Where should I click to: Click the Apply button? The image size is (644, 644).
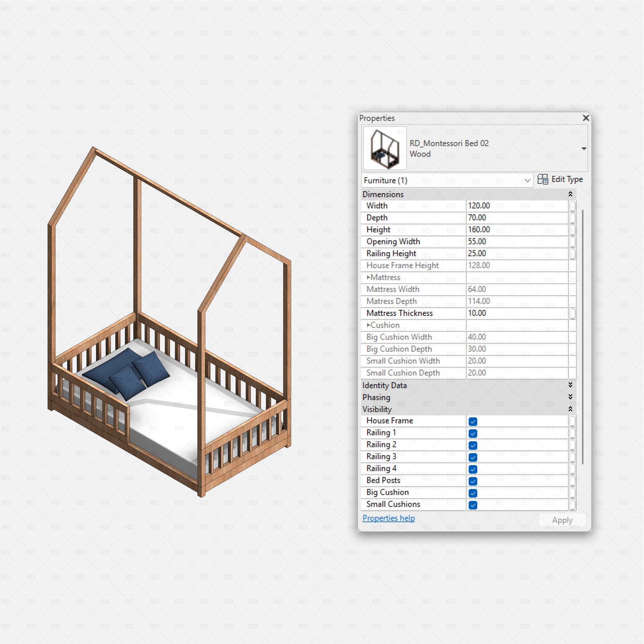tap(562, 520)
